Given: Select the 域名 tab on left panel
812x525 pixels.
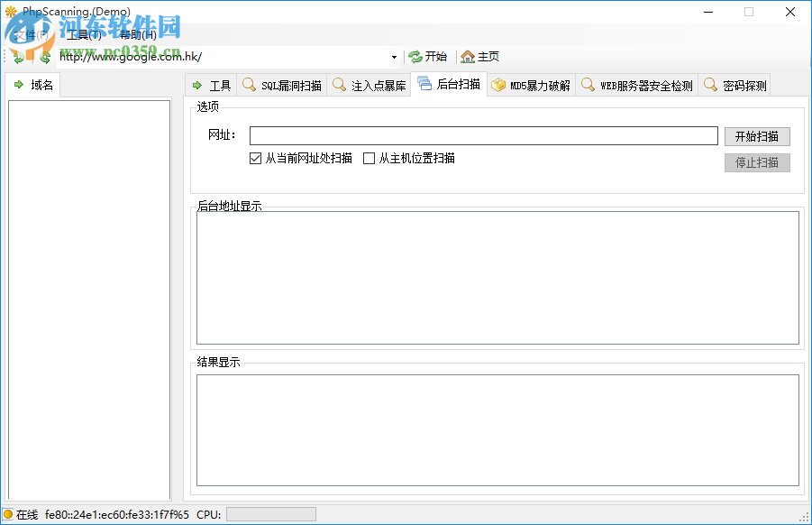Looking at the screenshot, I should tap(33, 84).
